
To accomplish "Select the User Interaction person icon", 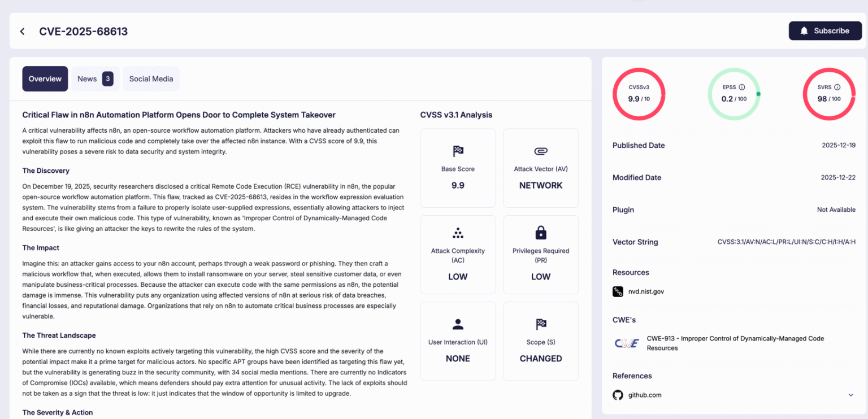I will click(458, 324).
